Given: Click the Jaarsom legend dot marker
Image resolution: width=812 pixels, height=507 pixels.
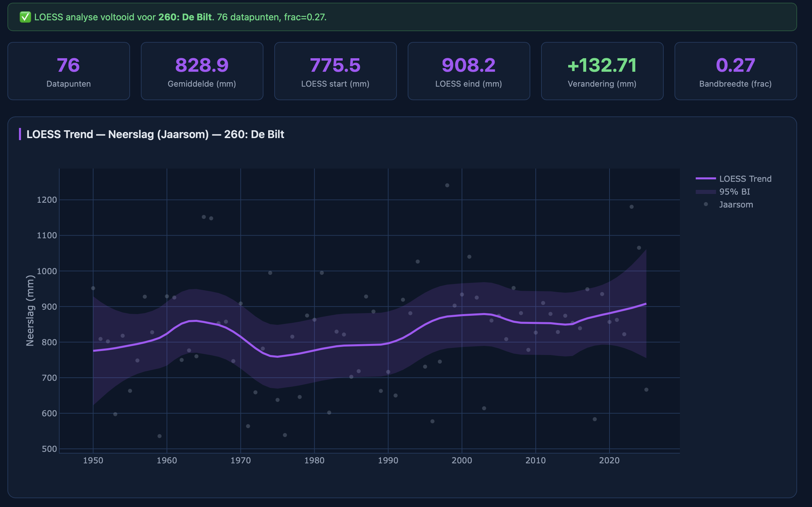Looking at the screenshot, I should pos(706,204).
